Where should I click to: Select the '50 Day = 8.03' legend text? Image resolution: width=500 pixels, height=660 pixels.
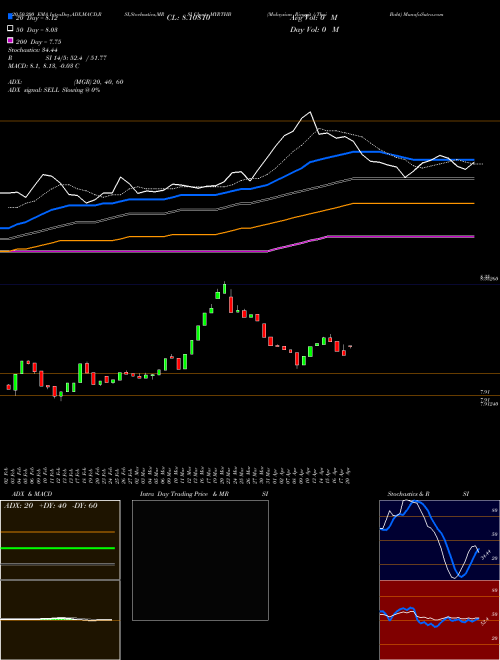[37, 30]
